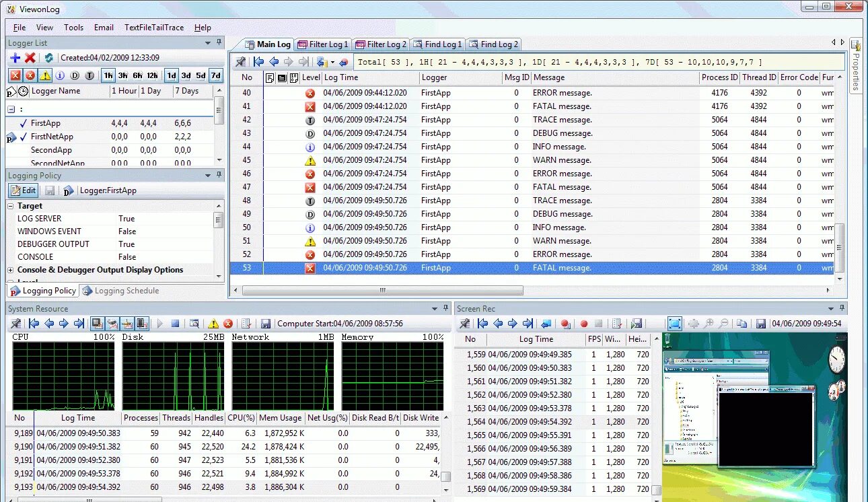The width and height of the screenshot is (868, 502).
Task: Open the TextFileTailTrace menu
Action: point(154,28)
